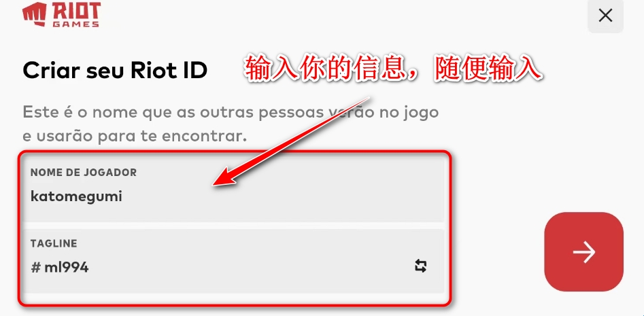Click the NOME DE JOGADOR label

pyautogui.click(x=84, y=173)
